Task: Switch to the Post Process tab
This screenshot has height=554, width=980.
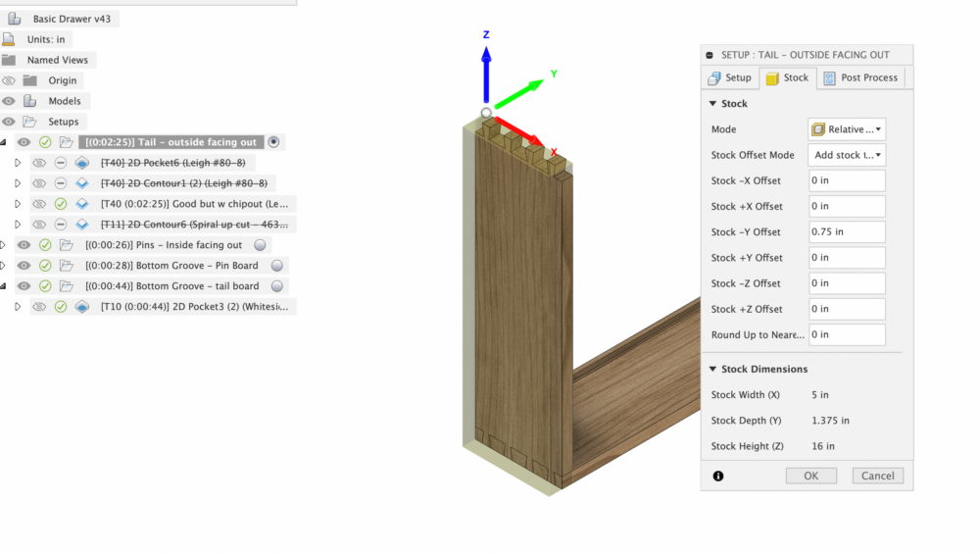Action: coord(861,77)
